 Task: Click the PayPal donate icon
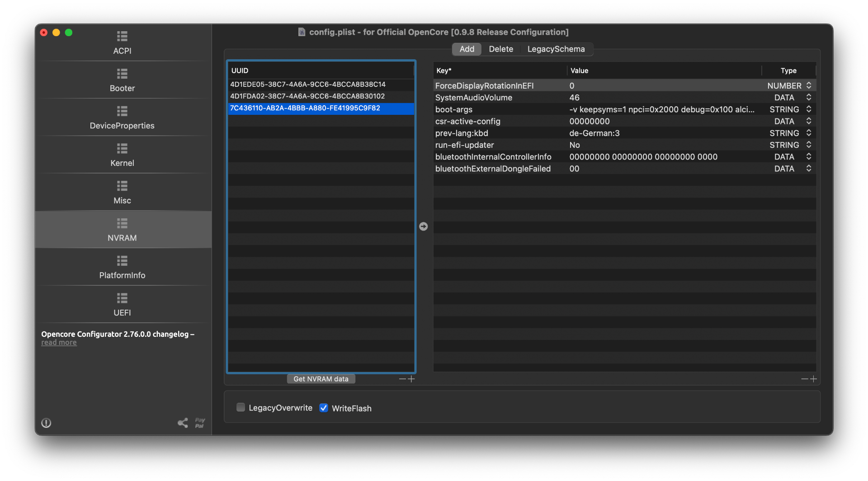click(x=200, y=423)
